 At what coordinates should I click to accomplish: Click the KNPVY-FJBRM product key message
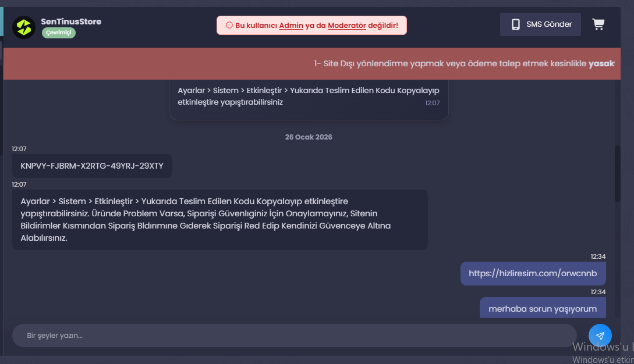(x=92, y=166)
